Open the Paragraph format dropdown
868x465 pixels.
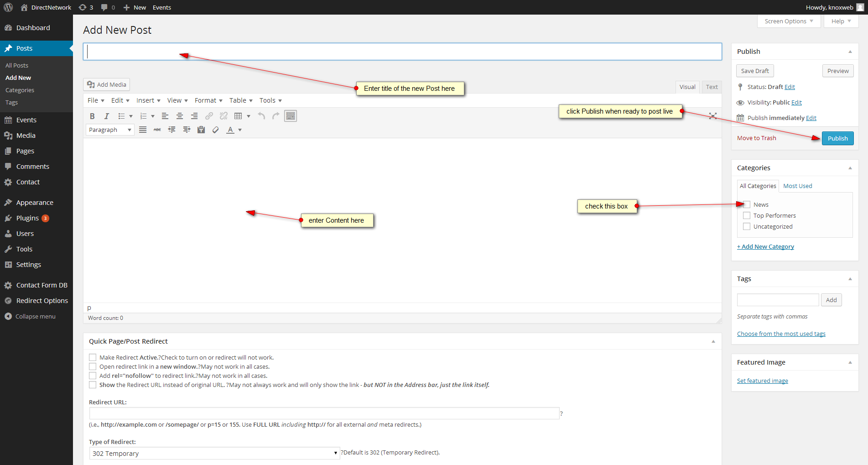pos(110,130)
